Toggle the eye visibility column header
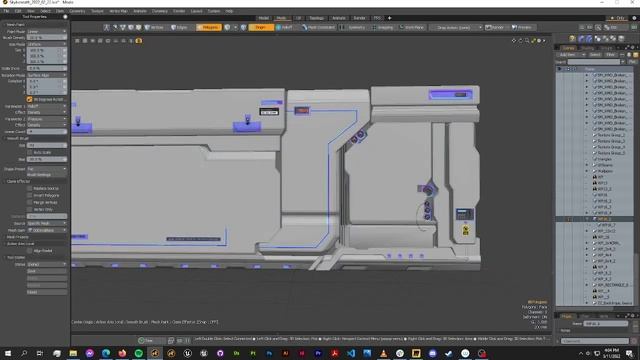 coord(559,69)
